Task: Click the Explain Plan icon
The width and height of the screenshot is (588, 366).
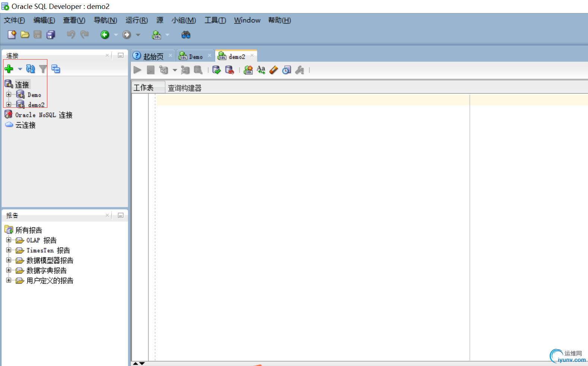Action: point(164,70)
